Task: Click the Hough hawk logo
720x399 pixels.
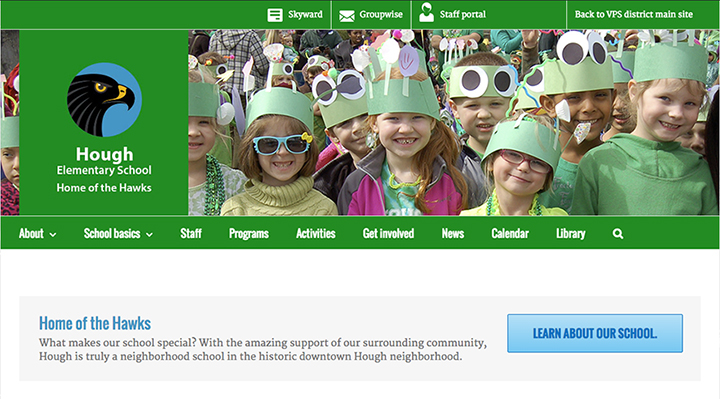Action: point(104,100)
